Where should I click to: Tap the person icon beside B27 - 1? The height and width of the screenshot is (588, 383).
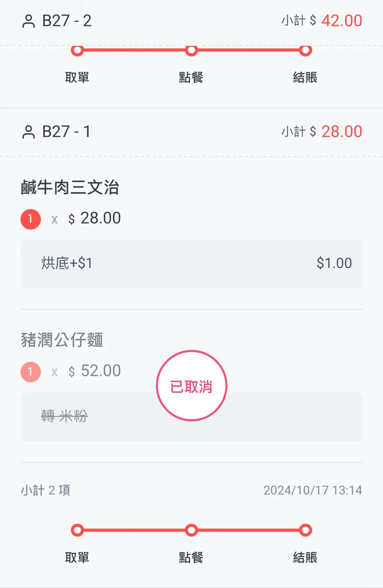click(x=28, y=132)
